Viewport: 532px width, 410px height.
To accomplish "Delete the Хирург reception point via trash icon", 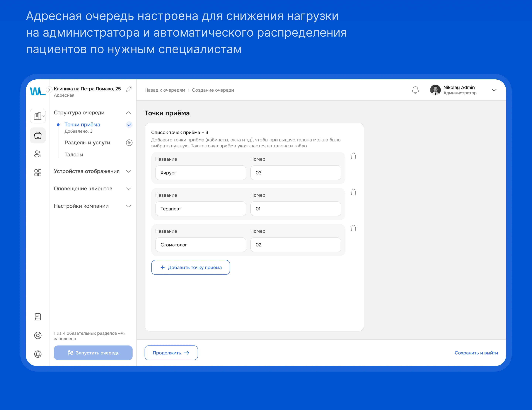I will [354, 156].
